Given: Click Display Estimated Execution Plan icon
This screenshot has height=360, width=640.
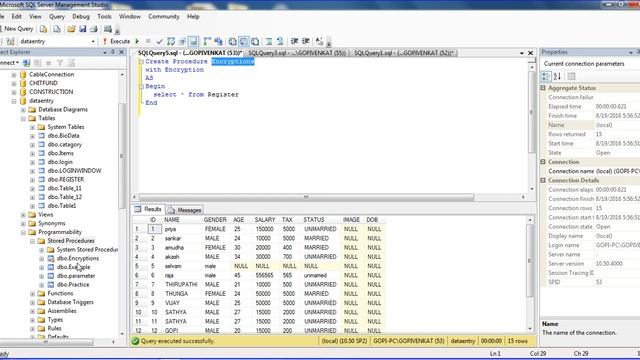Looking at the screenshot, I should 171,41.
